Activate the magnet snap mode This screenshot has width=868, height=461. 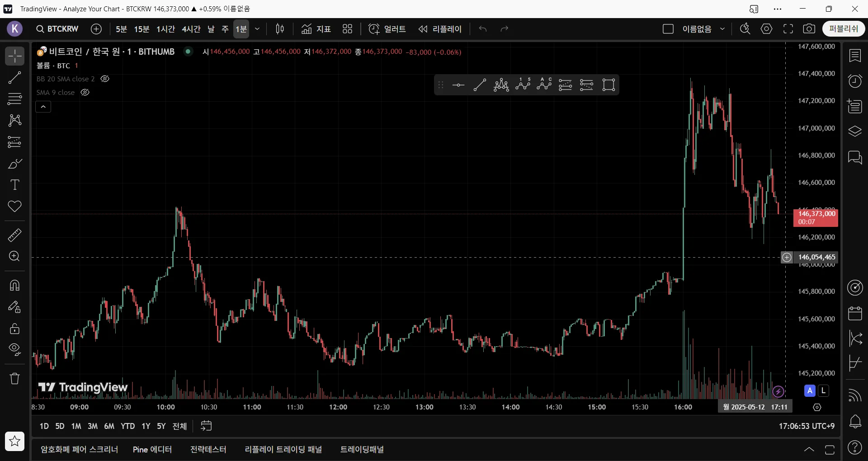click(15, 286)
